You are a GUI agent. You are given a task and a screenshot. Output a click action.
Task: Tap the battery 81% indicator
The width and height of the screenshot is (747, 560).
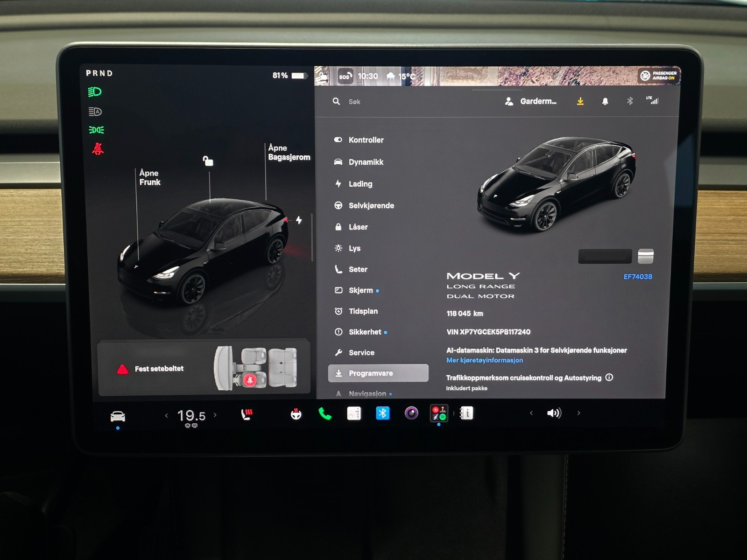(289, 75)
